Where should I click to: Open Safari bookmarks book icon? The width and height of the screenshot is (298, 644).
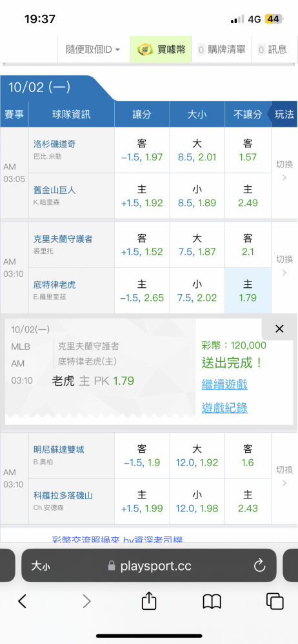pos(212,601)
